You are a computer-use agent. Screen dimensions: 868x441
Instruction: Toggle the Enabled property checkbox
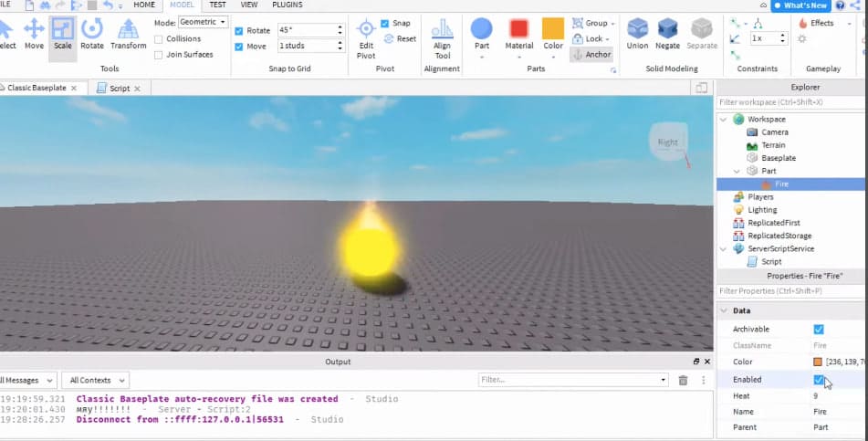818,380
